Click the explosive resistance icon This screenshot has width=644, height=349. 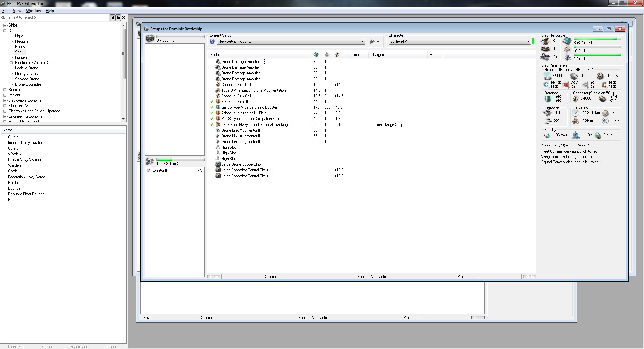coord(605,85)
